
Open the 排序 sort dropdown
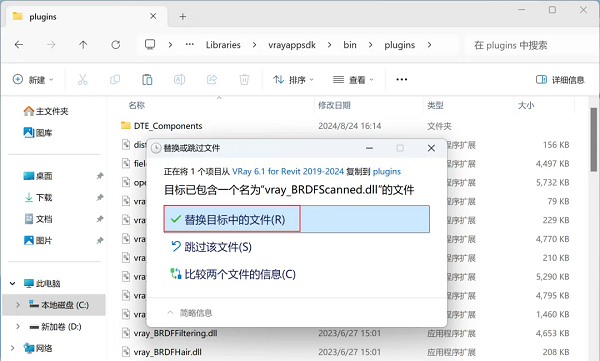pos(293,80)
